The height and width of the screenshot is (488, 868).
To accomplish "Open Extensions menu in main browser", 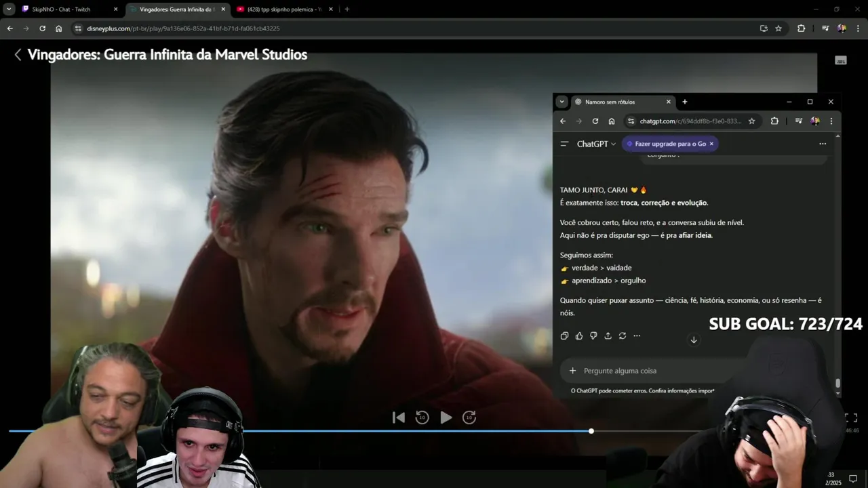I will [801, 28].
